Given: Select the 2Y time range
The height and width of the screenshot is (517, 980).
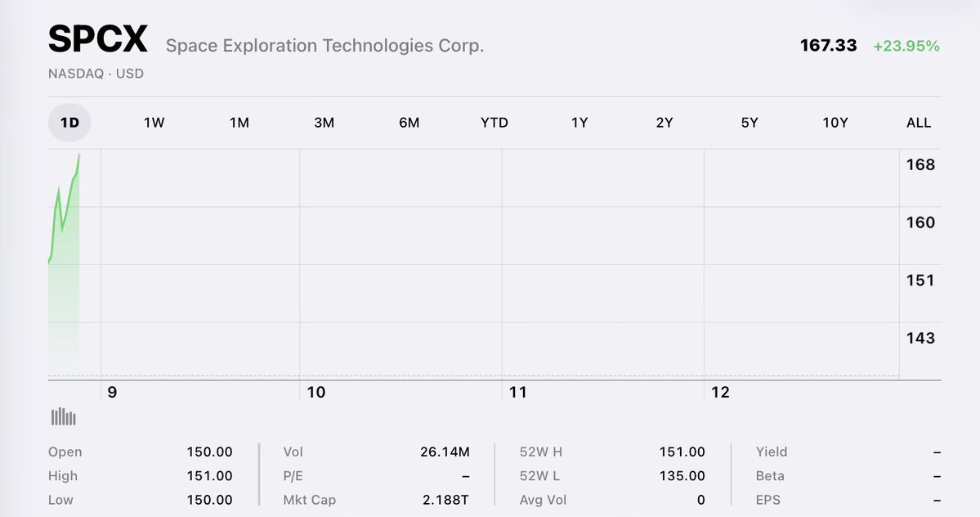Looking at the screenshot, I should click(x=665, y=123).
